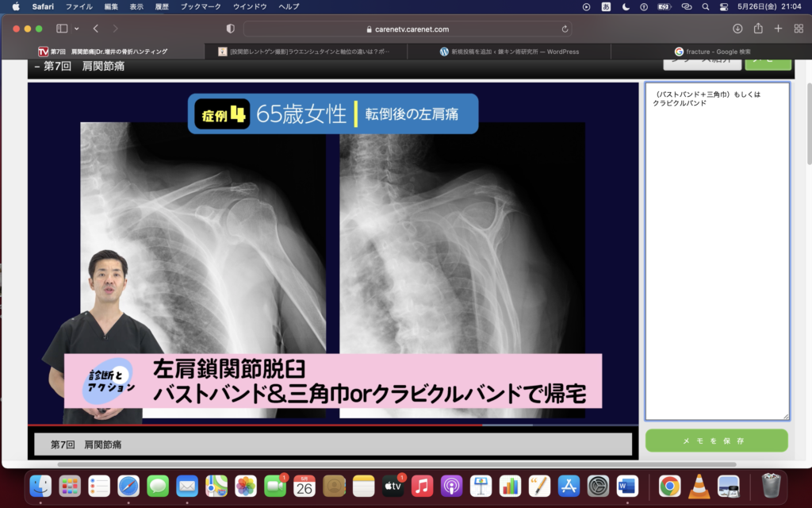Open the 履歴 menu in menu bar

click(163, 6)
